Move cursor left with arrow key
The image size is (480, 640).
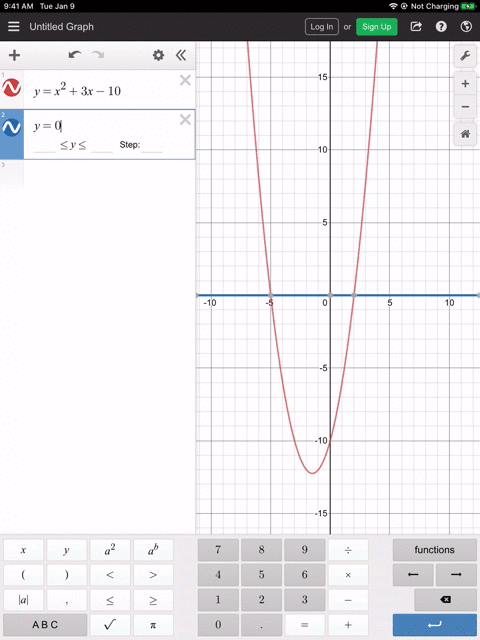click(413, 575)
